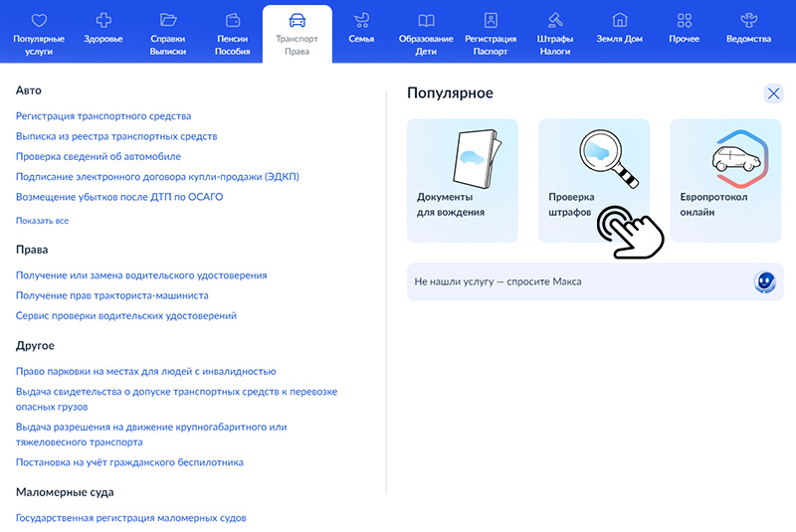Click the passport icon for Регистрация Паспорт

[x=491, y=20]
